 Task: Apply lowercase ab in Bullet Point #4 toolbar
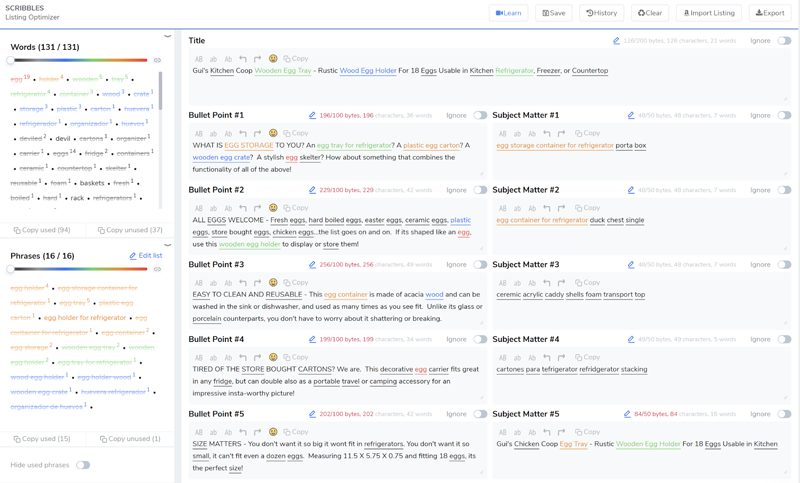tap(213, 358)
